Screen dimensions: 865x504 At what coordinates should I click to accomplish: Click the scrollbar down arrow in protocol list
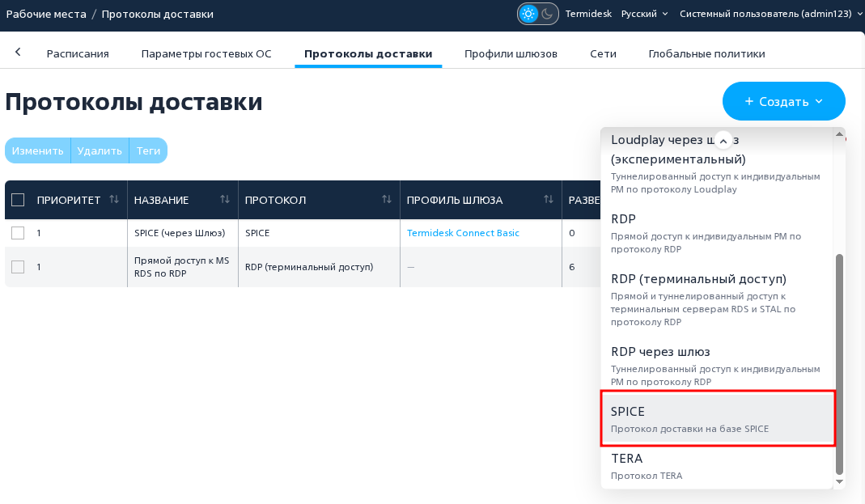coord(840,481)
